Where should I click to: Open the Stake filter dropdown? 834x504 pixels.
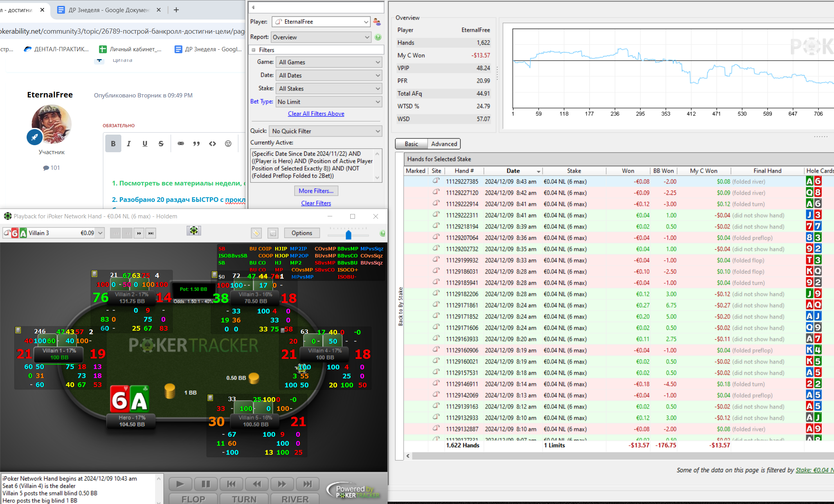click(x=329, y=89)
